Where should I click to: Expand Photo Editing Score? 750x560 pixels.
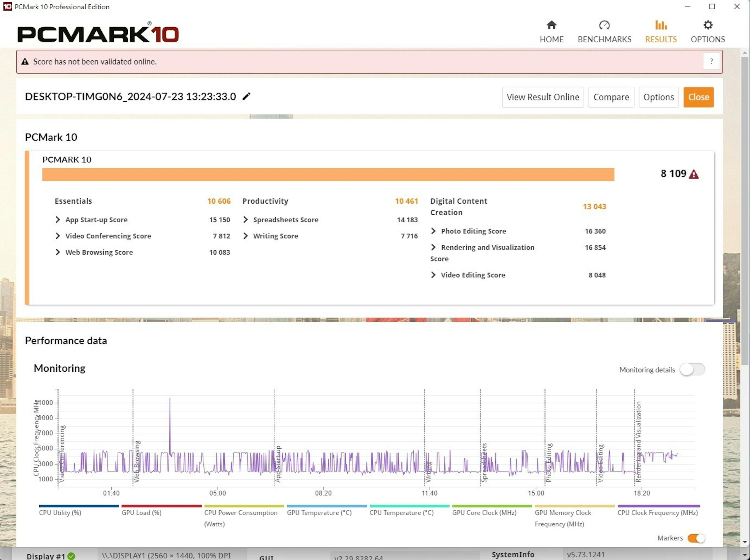click(x=433, y=231)
